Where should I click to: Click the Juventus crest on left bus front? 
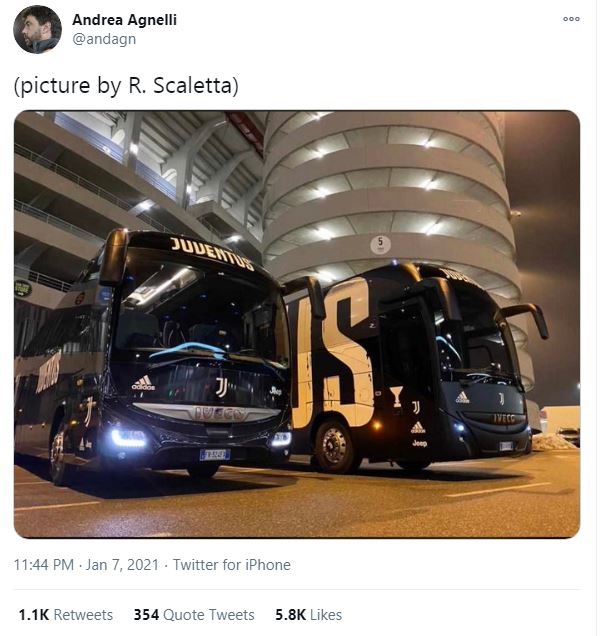tap(220, 386)
